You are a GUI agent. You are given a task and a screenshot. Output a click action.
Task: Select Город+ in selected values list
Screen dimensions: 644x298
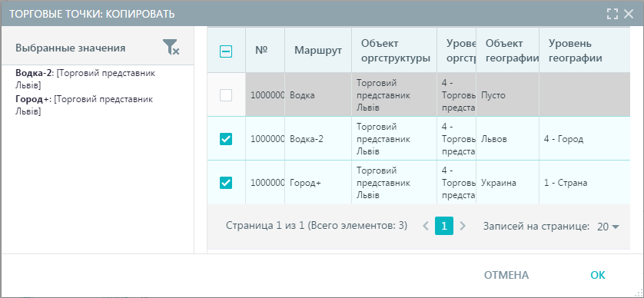tap(84, 105)
